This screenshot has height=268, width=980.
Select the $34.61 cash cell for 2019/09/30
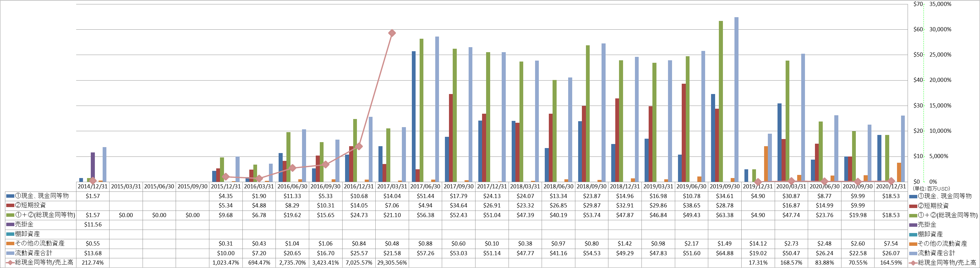click(725, 196)
